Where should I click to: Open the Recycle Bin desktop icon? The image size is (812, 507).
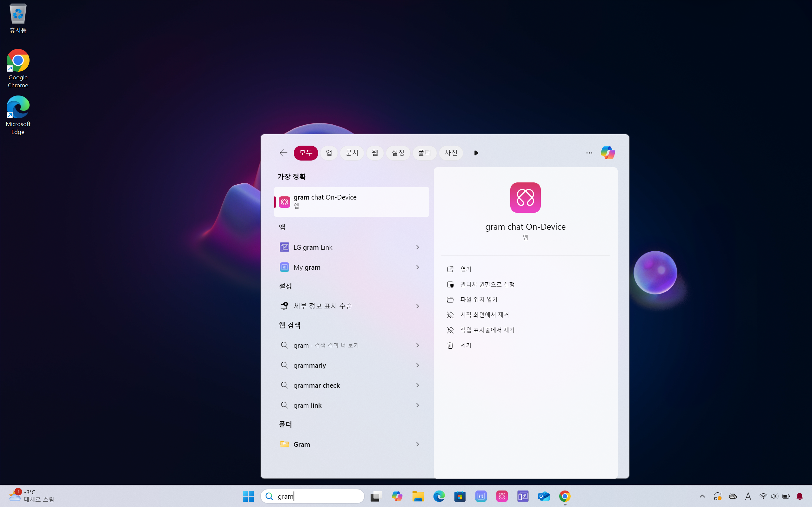tap(18, 18)
